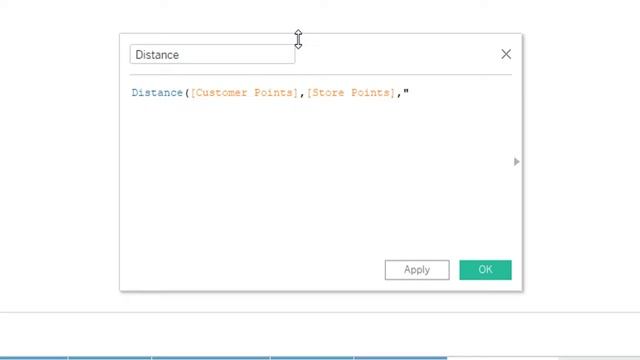Click the Distance function name in formula
This screenshot has width=640, height=360.
157,93
